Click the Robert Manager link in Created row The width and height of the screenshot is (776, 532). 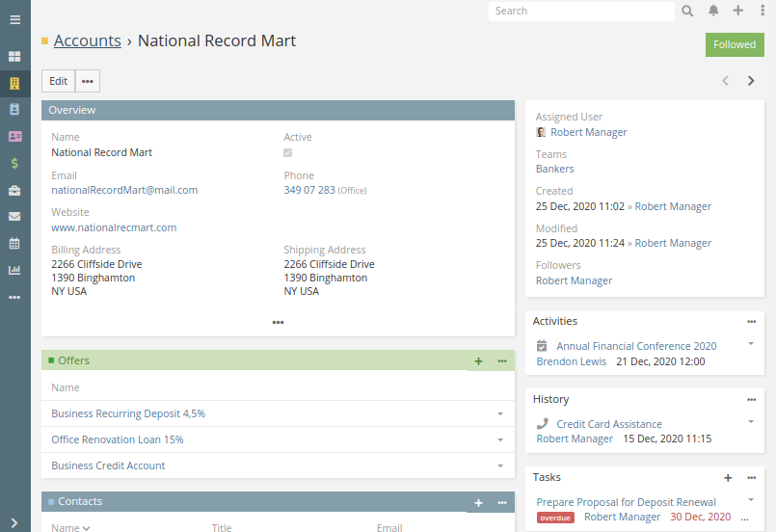click(x=673, y=206)
